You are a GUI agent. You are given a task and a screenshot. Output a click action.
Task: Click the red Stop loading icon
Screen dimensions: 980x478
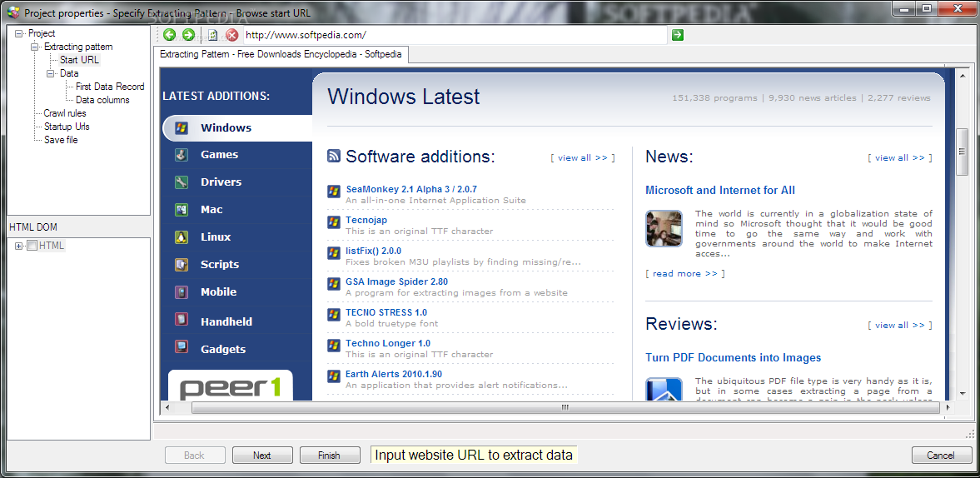pos(231,35)
